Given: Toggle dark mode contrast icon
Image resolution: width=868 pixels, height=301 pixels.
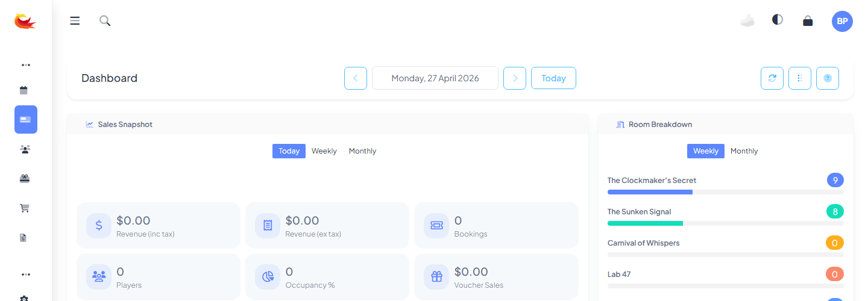Looking at the screenshot, I should [778, 19].
